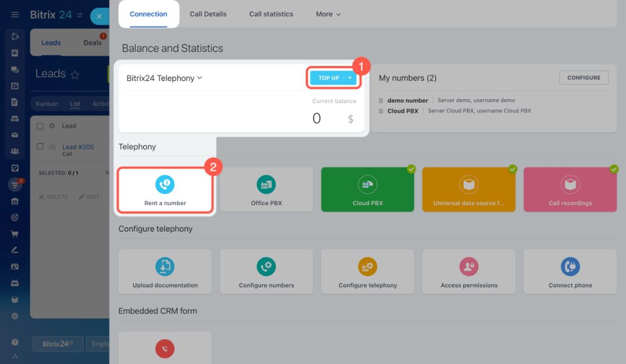Open the calendar icon in left sidebar
This screenshot has width=626, height=364.
pyautogui.click(x=15, y=86)
